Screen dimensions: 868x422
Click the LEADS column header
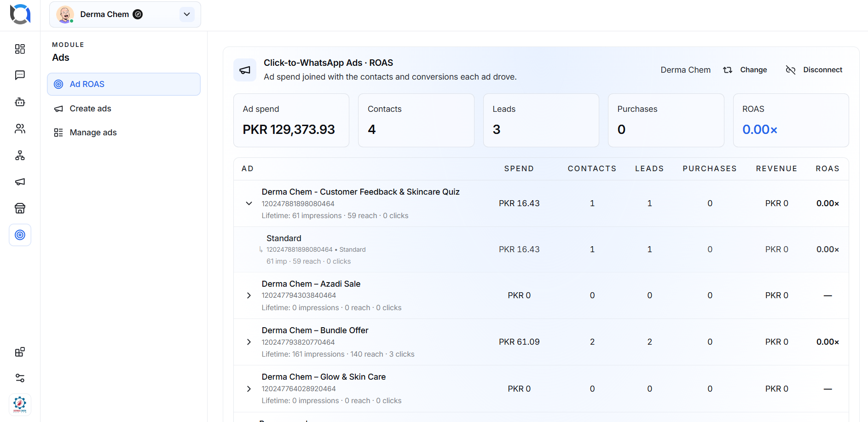tap(649, 168)
